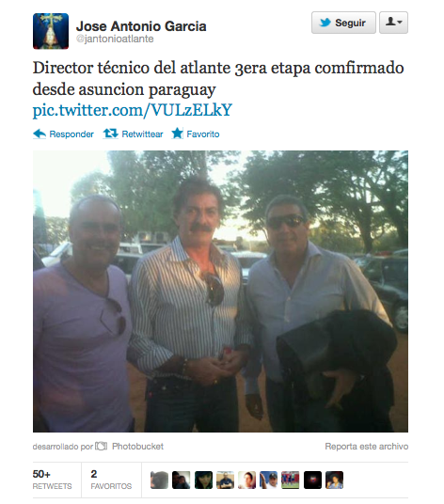Image resolution: width=444 pixels, height=504 pixels.
Task: View the 50+ retweets count
Action: pyautogui.click(x=52, y=480)
